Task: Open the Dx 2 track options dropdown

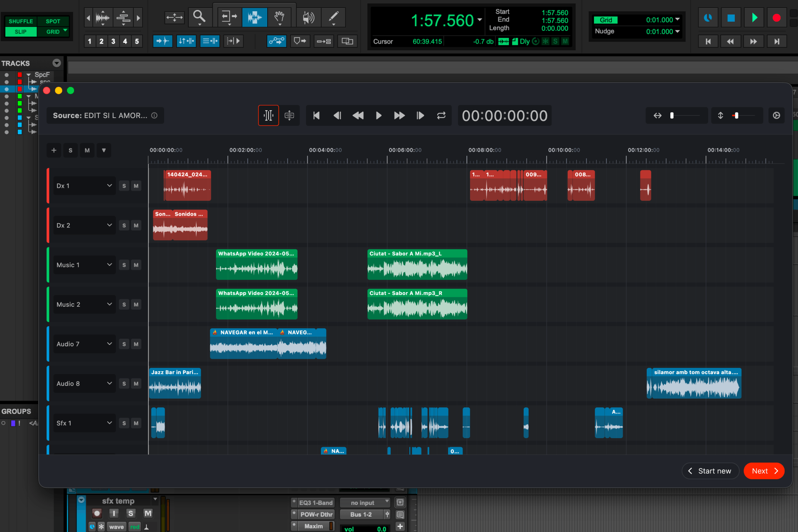Action: [109, 225]
